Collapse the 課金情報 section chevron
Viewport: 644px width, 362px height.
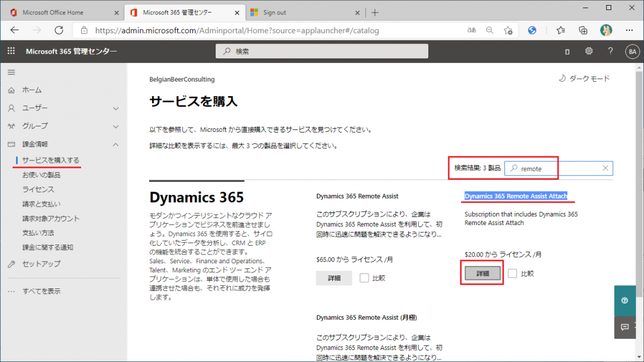(x=116, y=145)
